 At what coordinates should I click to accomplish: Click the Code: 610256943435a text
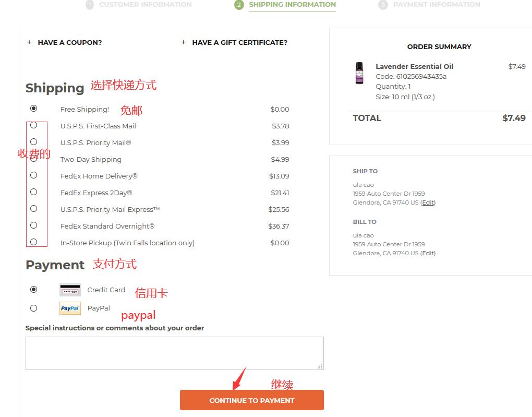tap(411, 76)
